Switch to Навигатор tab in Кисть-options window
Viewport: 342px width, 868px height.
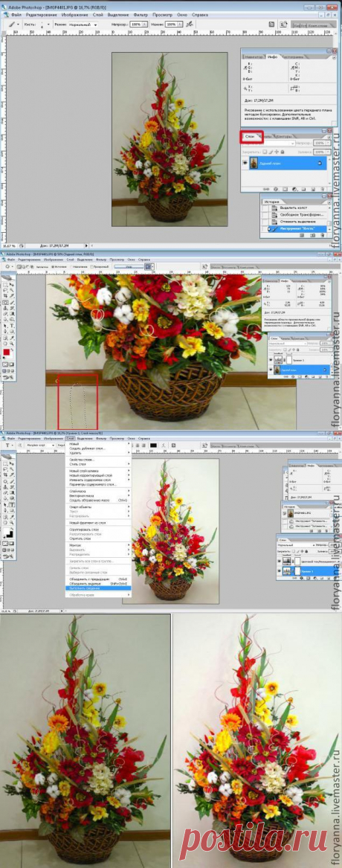point(254,57)
